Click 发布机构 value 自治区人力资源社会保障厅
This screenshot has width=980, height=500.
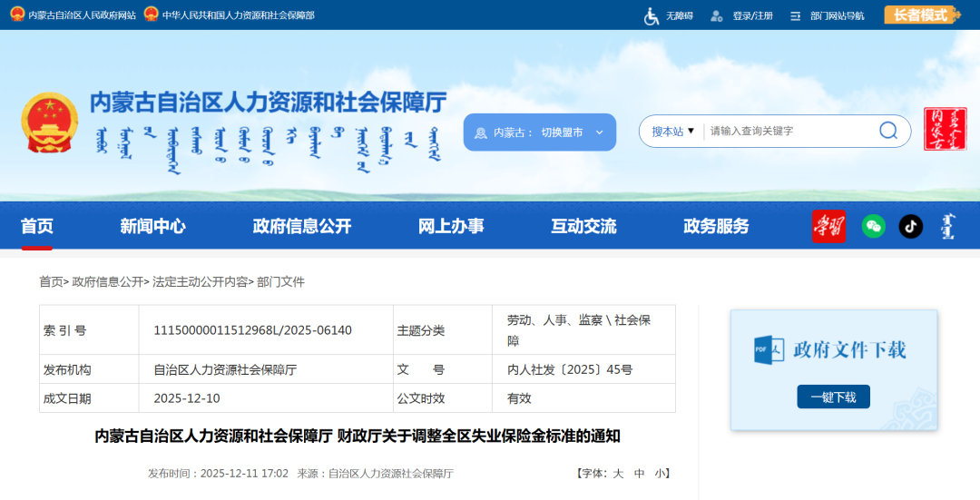click(225, 369)
